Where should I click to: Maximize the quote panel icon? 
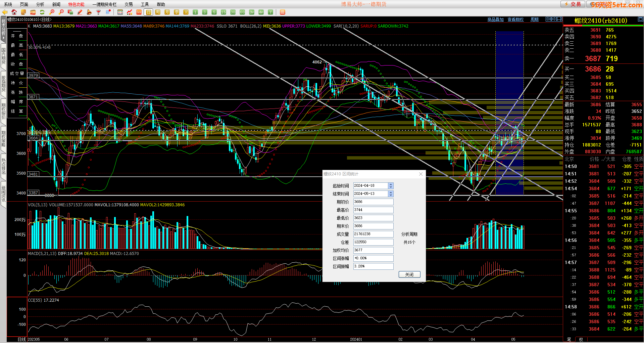click(641, 19)
